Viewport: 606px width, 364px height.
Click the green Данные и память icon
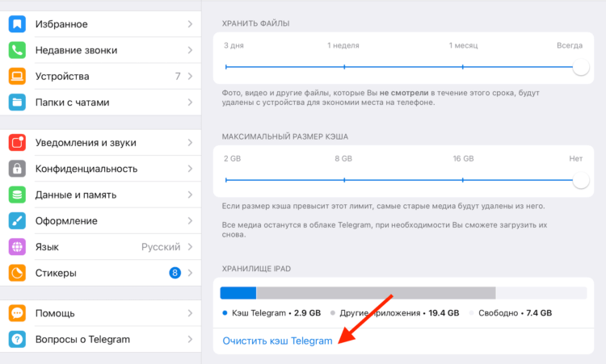[17, 195]
